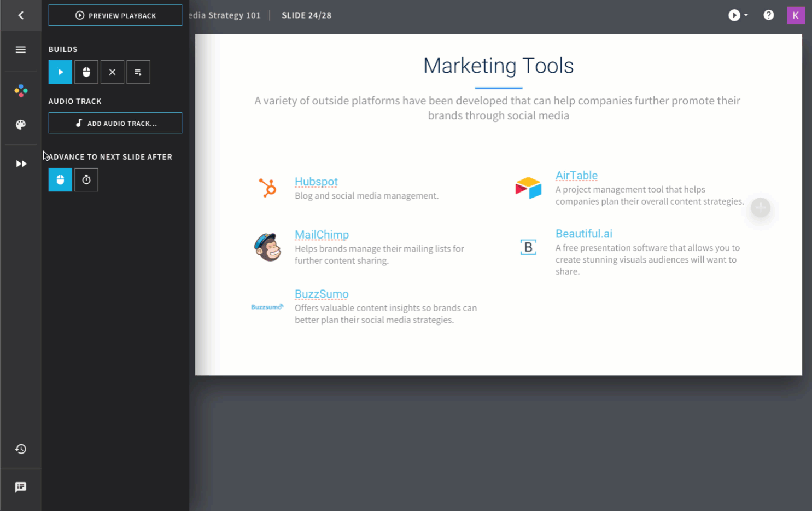Screen dimensions: 812x511
Task: Open the K user account menu
Action: (x=795, y=15)
